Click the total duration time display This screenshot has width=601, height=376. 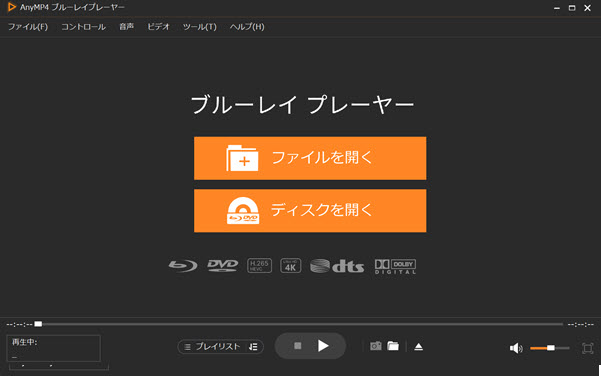click(x=581, y=325)
